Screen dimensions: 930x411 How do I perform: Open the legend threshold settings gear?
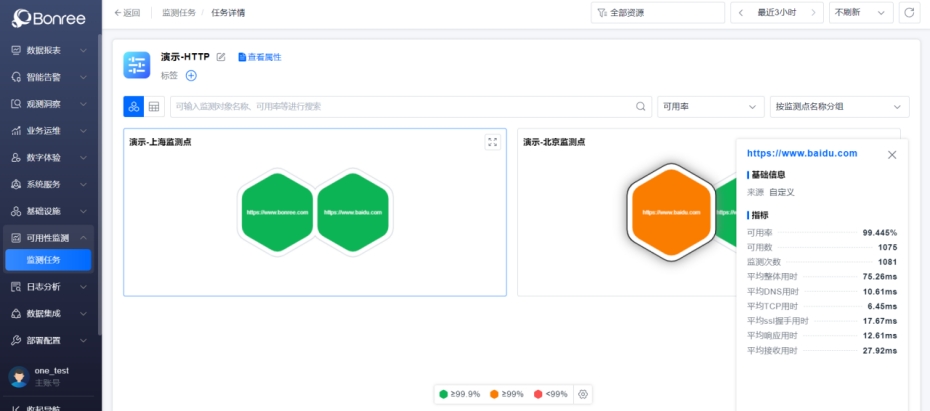click(x=583, y=394)
